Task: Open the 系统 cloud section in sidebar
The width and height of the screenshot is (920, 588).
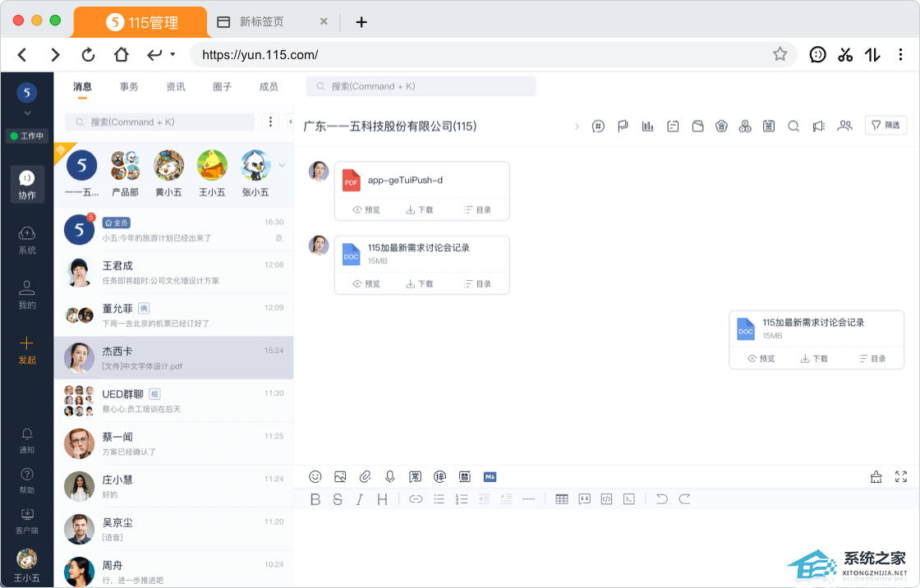Action: click(27, 241)
